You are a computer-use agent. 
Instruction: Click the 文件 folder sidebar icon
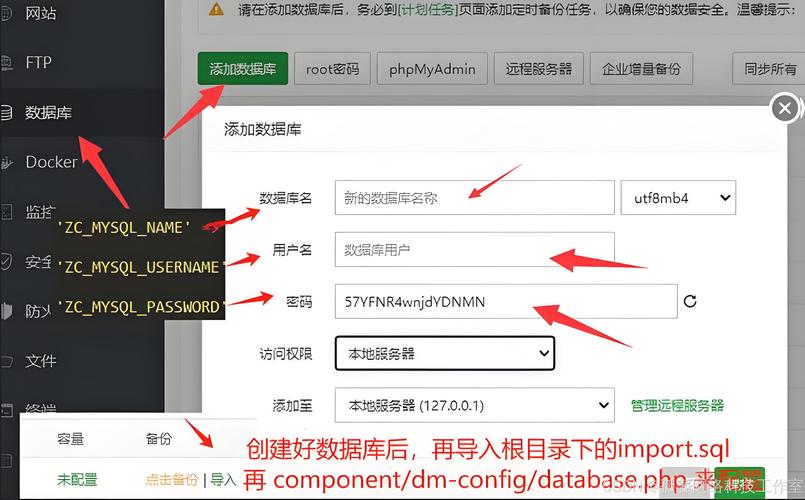6,361
